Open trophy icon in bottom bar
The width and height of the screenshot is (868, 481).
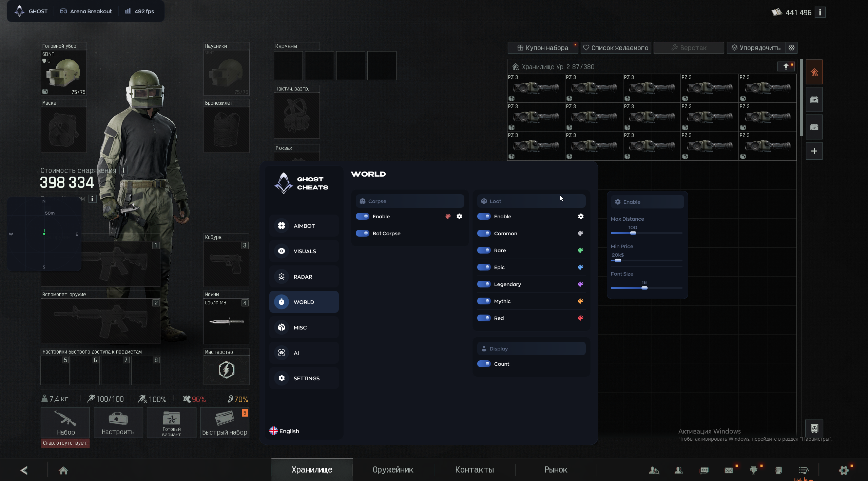point(753,470)
